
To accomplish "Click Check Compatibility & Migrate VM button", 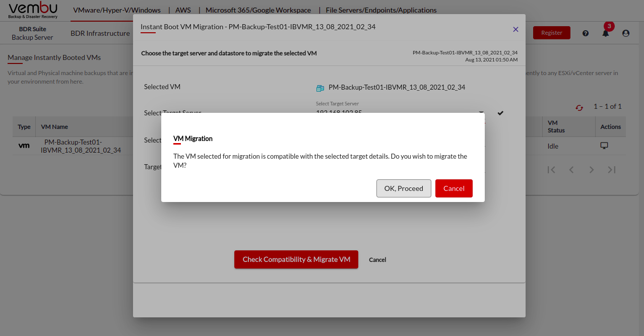I will [x=296, y=259].
